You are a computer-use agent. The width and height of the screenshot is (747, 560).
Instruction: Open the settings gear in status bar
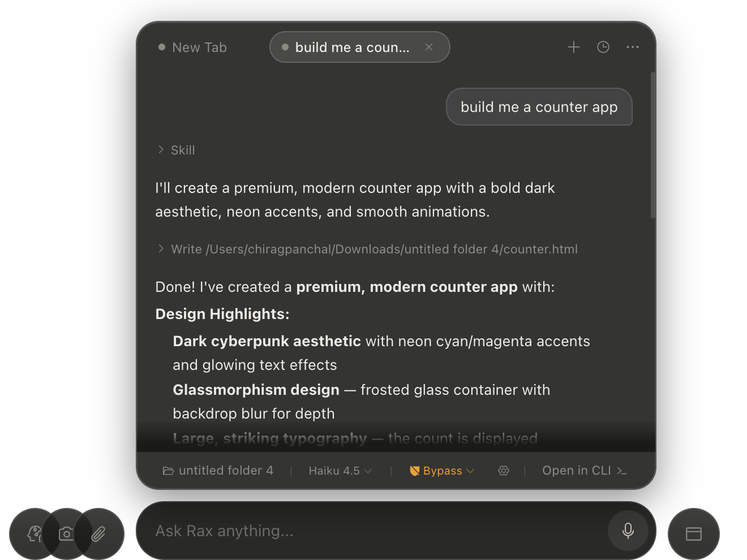503,471
